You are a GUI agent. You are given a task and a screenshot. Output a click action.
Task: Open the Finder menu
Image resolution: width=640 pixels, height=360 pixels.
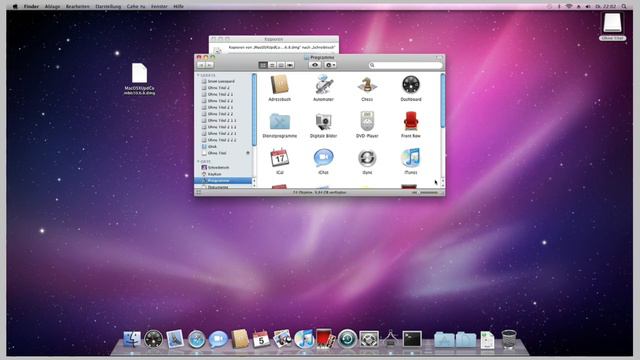31,7
